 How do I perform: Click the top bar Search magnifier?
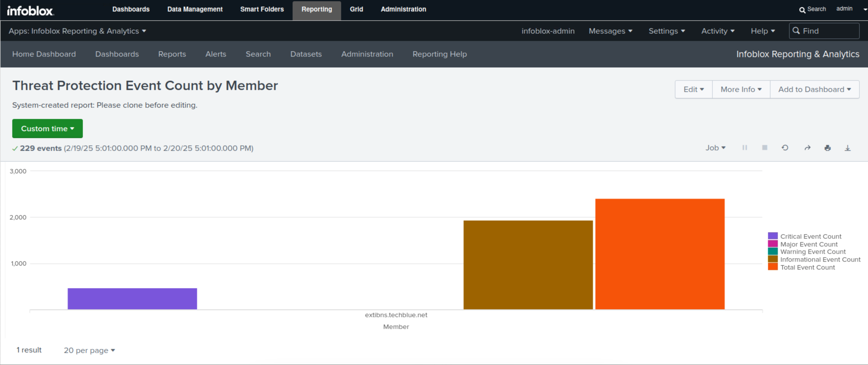802,10
